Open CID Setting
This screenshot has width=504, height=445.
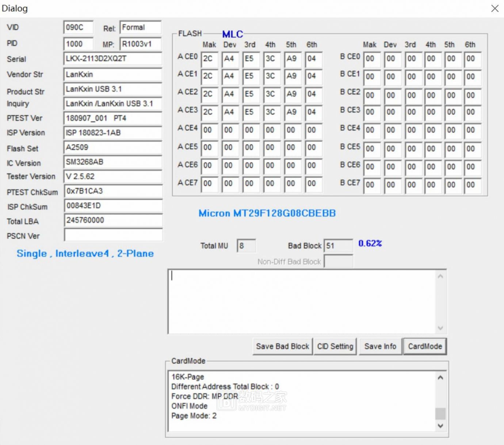[335, 346]
